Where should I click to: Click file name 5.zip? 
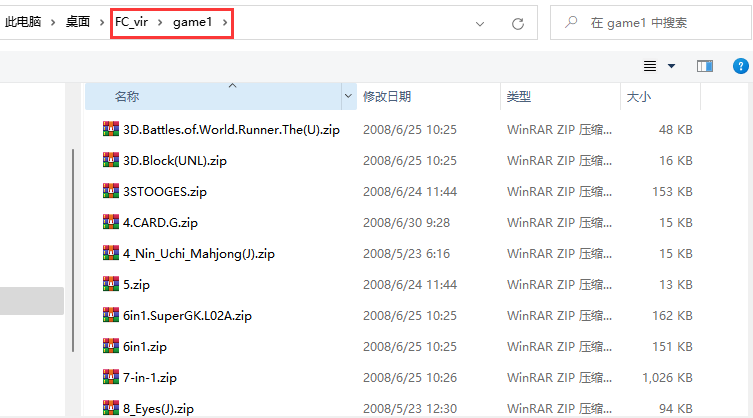click(x=136, y=284)
